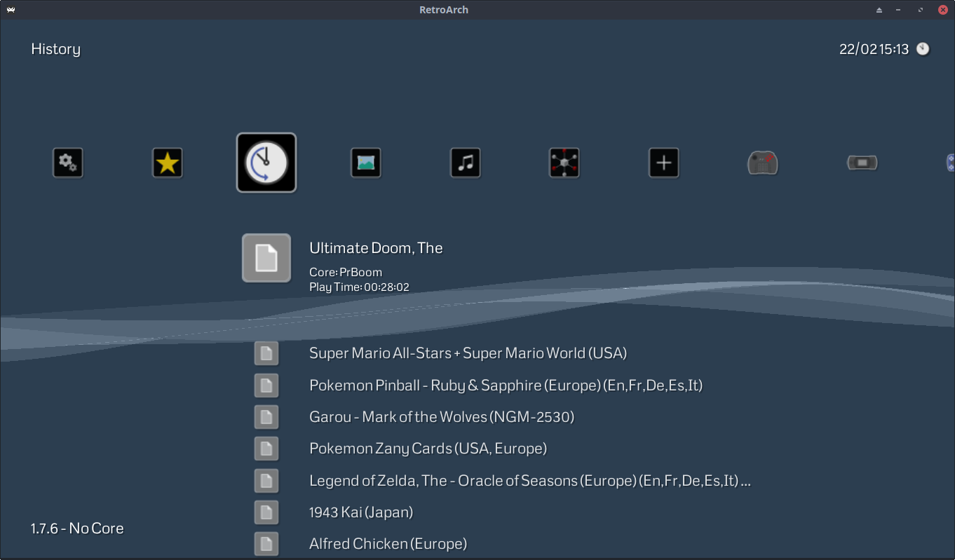
Task: Open the Music note tab
Action: tap(466, 163)
